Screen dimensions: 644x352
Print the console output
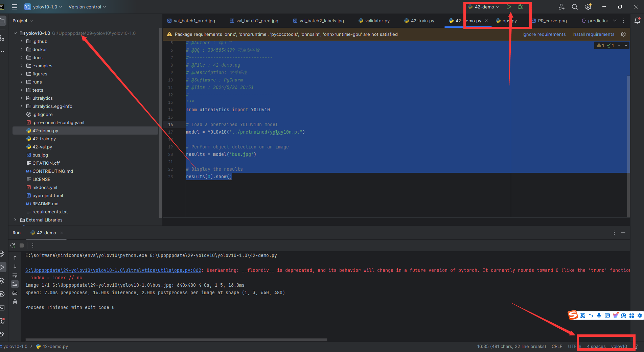coord(15,293)
